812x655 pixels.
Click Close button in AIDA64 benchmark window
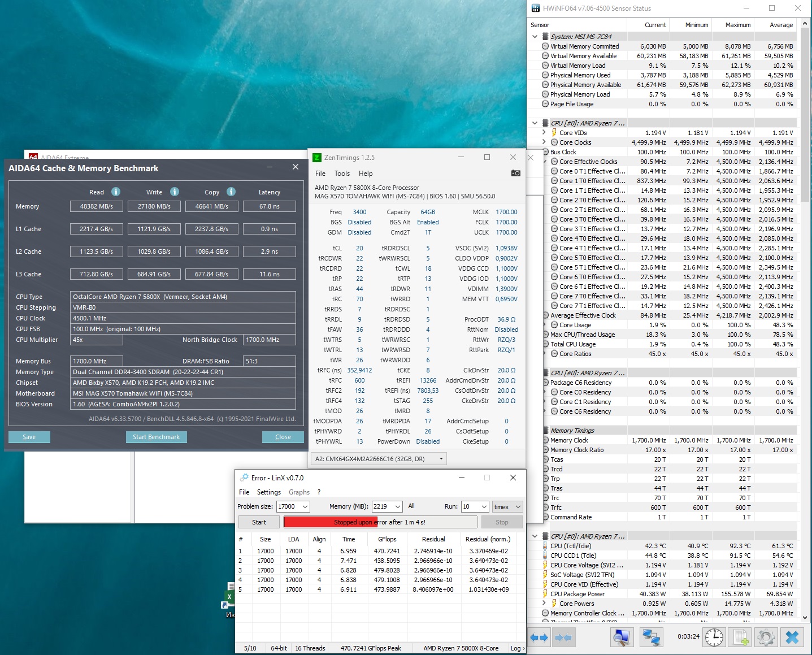(283, 437)
